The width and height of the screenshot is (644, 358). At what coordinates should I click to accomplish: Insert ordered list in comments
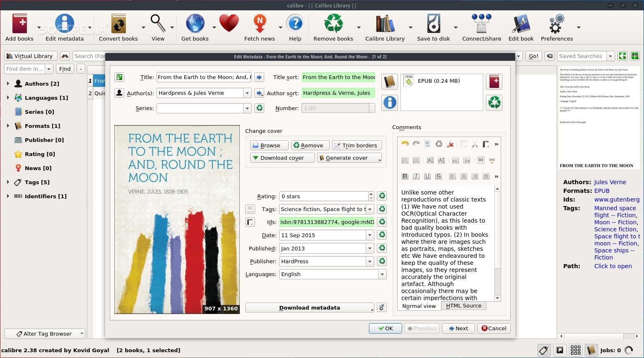405,160
